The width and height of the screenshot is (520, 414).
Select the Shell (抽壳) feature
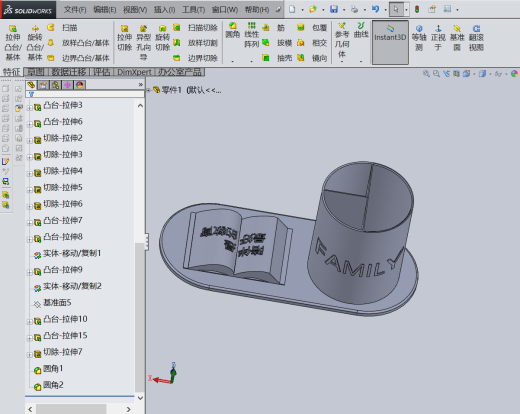pos(277,58)
